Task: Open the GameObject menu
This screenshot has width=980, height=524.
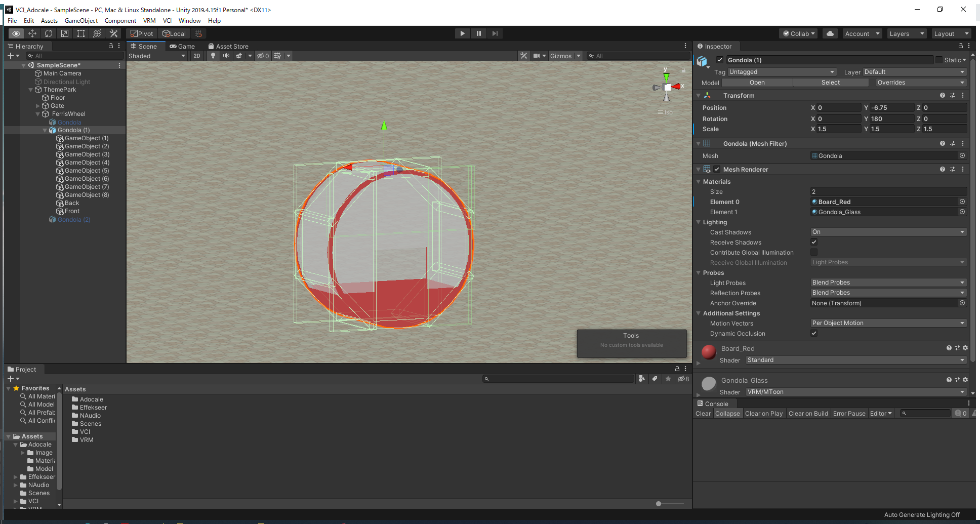Action: (x=81, y=21)
